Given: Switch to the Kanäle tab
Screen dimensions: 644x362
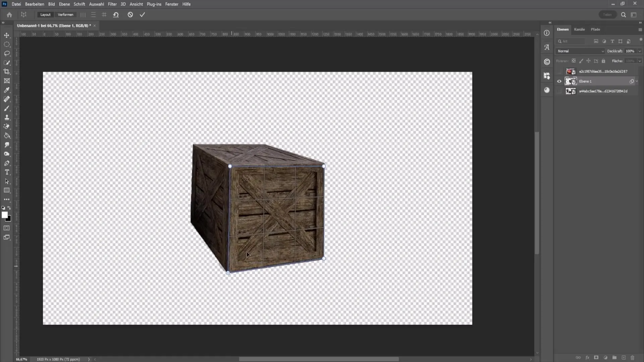Looking at the screenshot, I should [x=579, y=29].
